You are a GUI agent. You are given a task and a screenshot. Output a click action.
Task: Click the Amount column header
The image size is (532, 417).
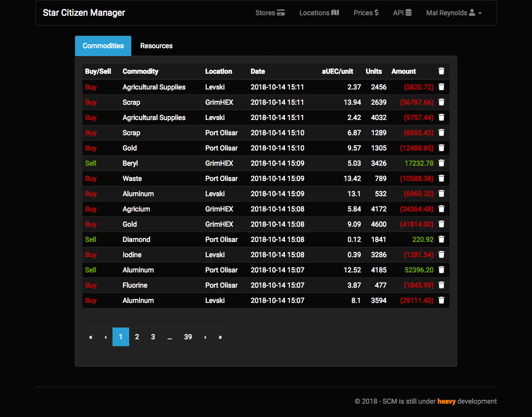pyautogui.click(x=404, y=71)
